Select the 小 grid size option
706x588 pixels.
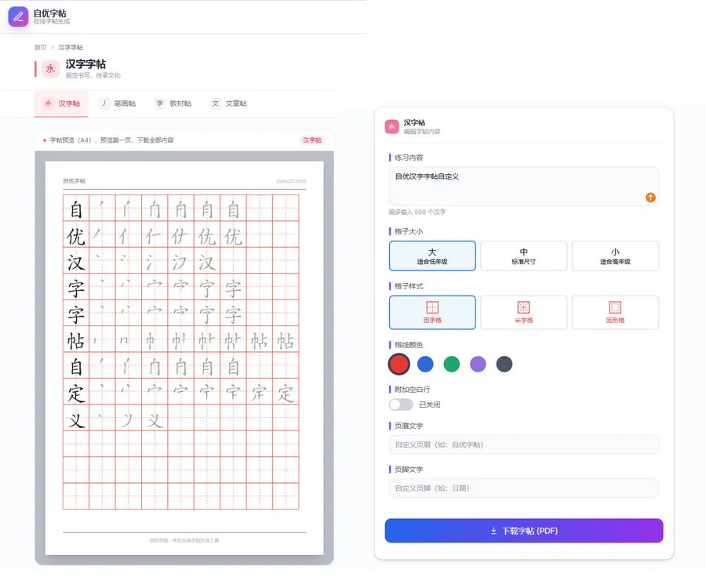pos(615,256)
